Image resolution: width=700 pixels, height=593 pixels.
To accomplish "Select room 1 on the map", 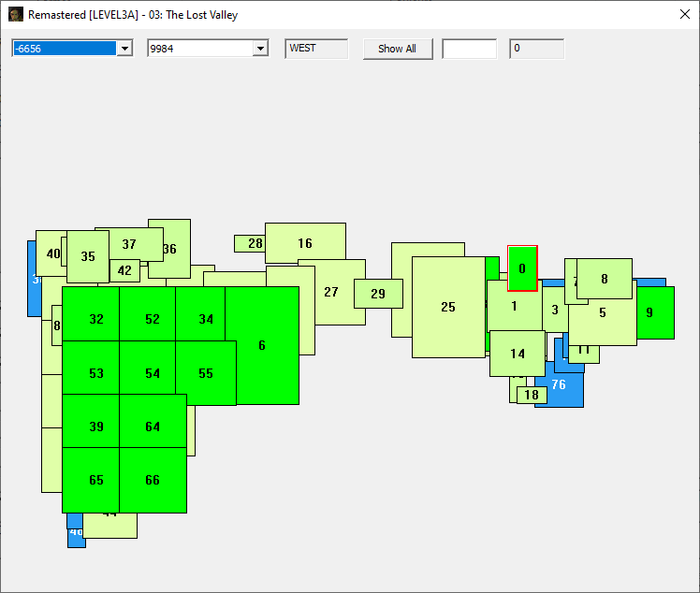I will pyautogui.click(x=515, y=306).
